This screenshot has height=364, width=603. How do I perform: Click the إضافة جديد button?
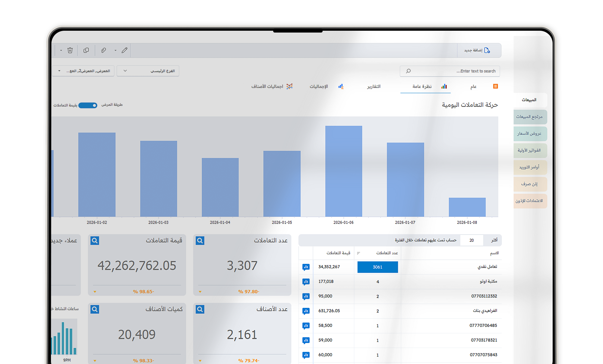point(477,50)
